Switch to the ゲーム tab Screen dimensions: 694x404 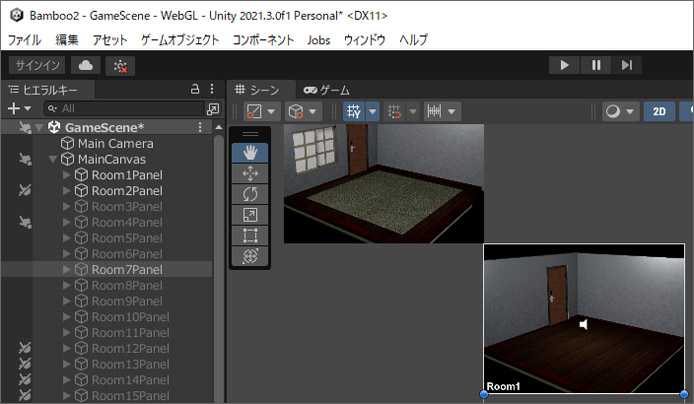327,90
